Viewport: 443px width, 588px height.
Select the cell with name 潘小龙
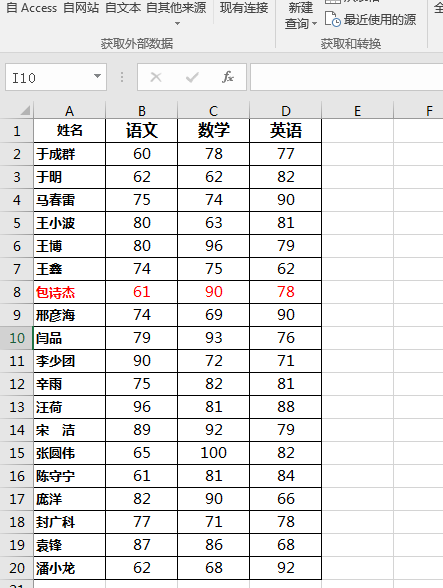tap(69, 568)
